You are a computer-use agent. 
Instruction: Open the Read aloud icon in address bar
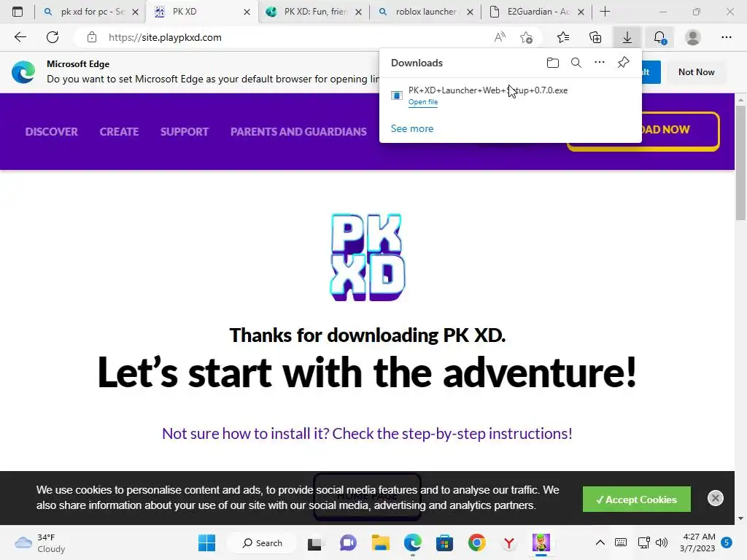[x=500, y=37]
